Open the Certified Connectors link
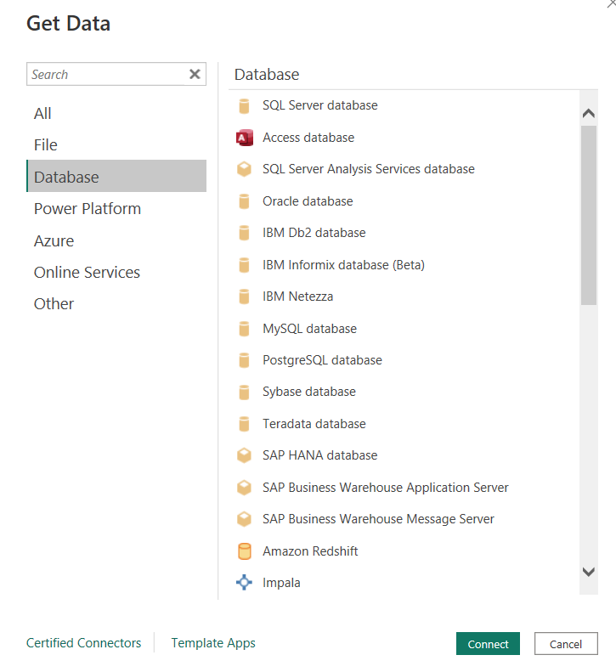The height and width of the screenshot is (672, 616). click(83, 643)
